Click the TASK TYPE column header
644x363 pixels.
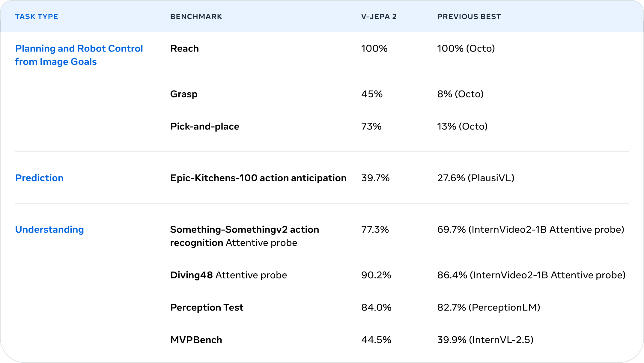37,16
